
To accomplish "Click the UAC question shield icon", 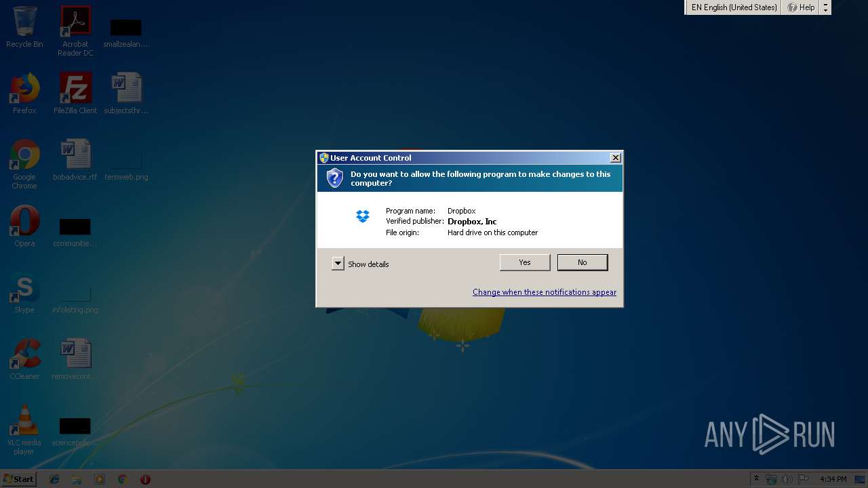I will (334, 178).
